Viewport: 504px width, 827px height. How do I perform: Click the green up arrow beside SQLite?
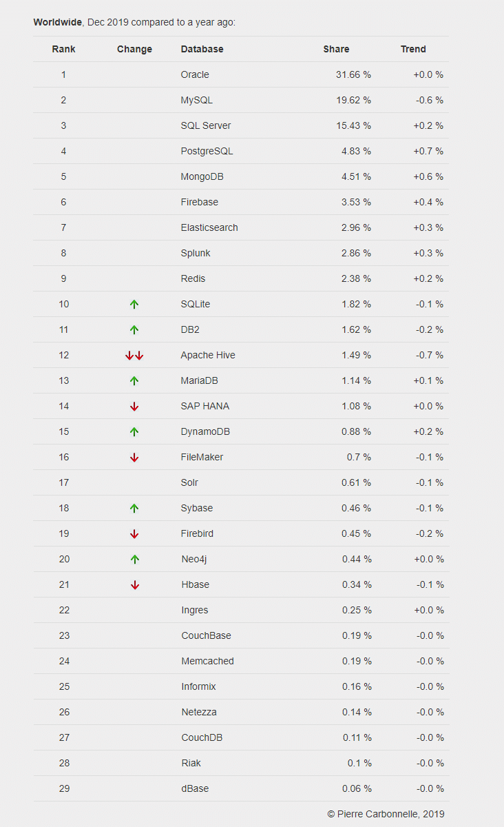coord(134,304)
